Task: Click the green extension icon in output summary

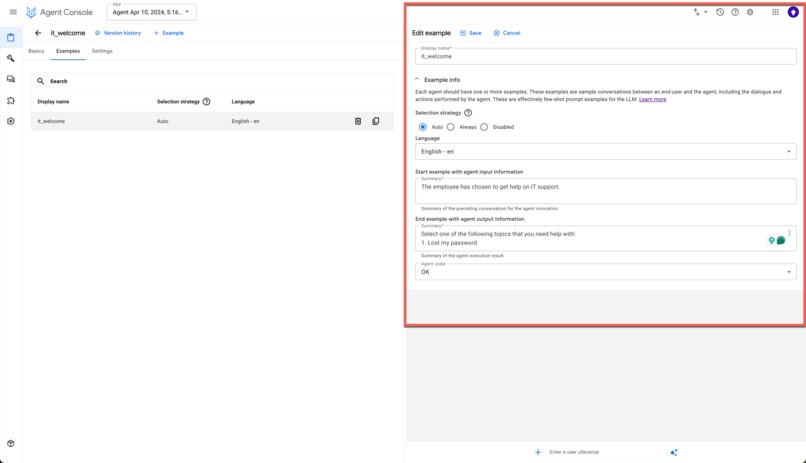Action: [781, 240]
